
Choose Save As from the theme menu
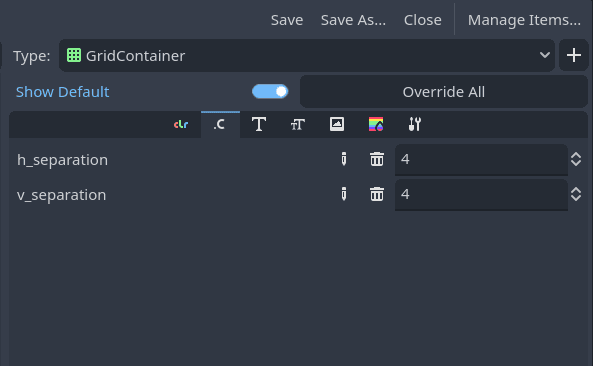pos(353,20)
